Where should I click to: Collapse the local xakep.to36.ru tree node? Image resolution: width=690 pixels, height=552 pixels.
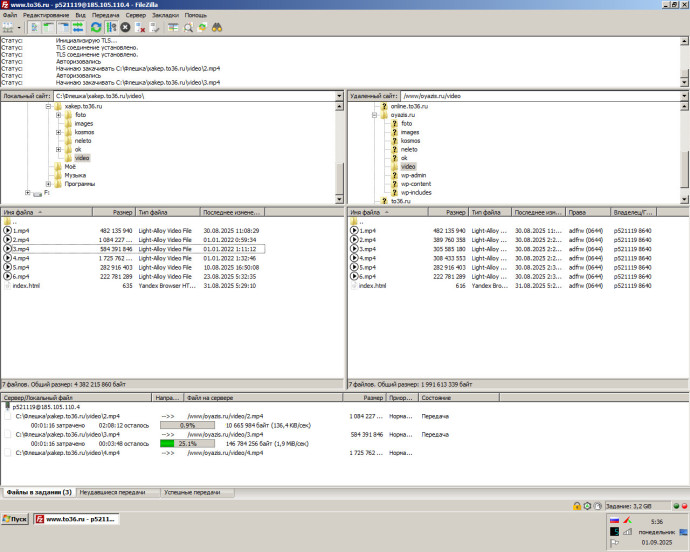(x=48, y=107)
